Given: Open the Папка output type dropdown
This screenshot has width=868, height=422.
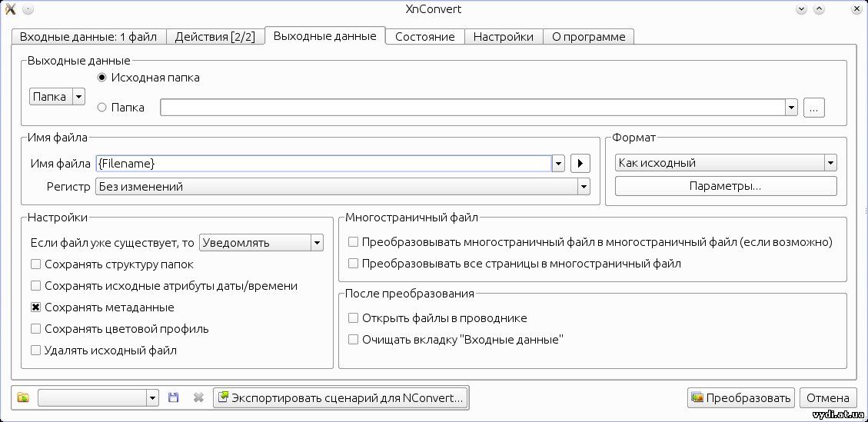Looking at the screenshot, I should (x=57, y=97).
